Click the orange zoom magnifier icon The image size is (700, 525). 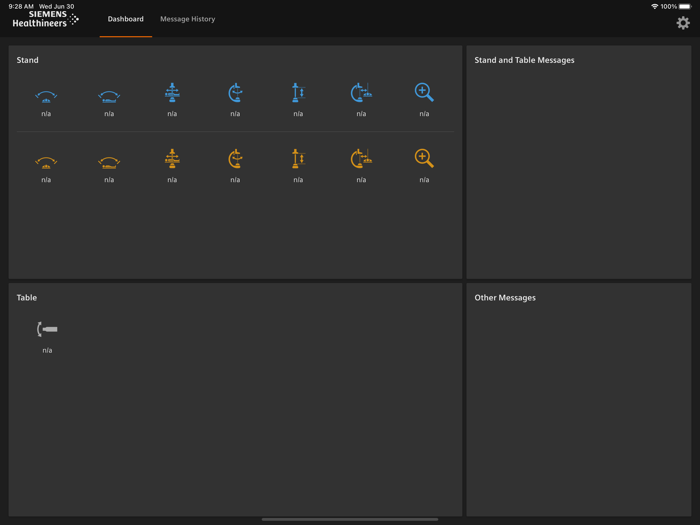424,158
